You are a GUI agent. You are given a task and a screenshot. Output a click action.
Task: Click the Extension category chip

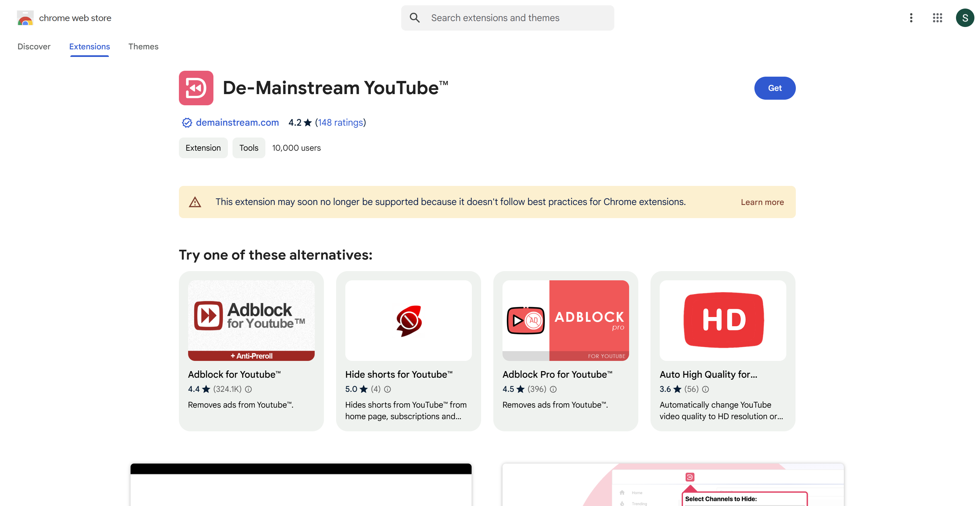203,148
